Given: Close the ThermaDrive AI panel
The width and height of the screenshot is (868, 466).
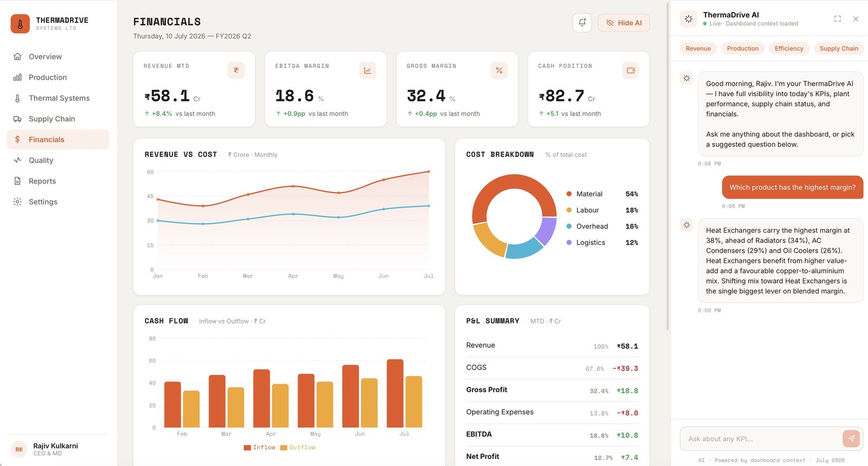Looking at the screenshot, I should 856,19.
